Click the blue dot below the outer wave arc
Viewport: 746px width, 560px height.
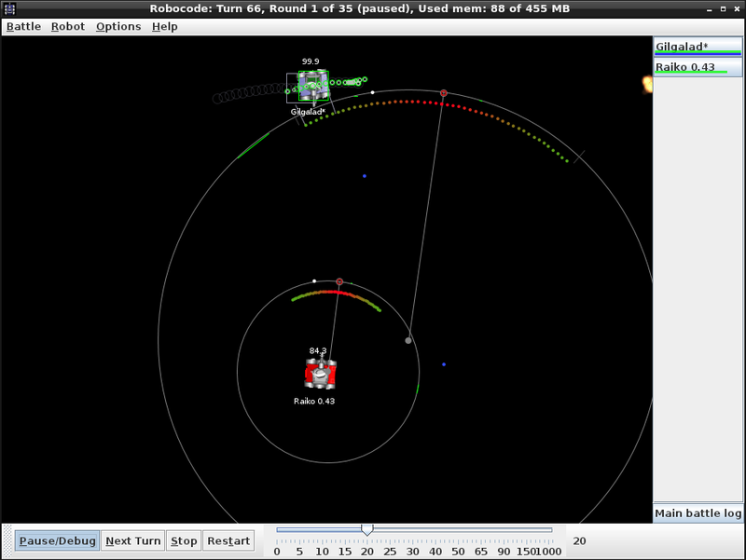tap(365, 176)
